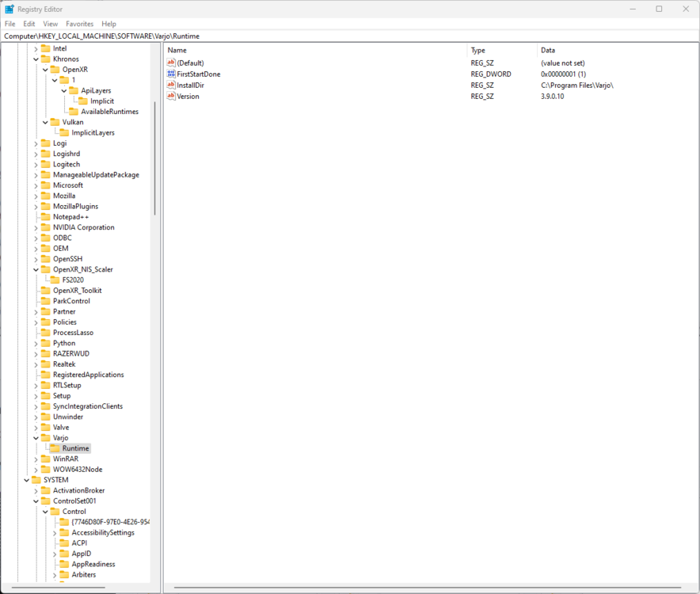The image size is (700, 594).
Task: Expand the AccessibilitySettings tree node
Action: 55,533
